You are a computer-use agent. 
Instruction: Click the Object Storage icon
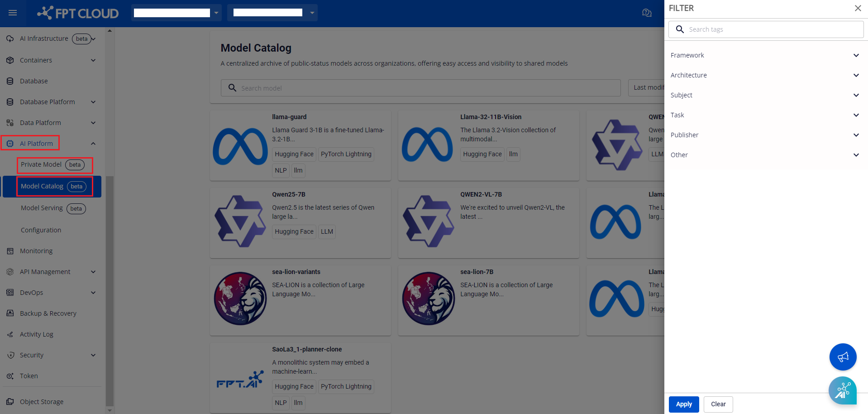pyautogui.click(x=10, y=402)
